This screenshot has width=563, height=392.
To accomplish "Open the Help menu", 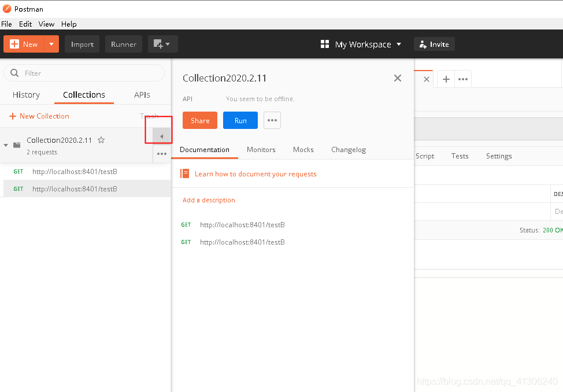I will coord(69,24).
